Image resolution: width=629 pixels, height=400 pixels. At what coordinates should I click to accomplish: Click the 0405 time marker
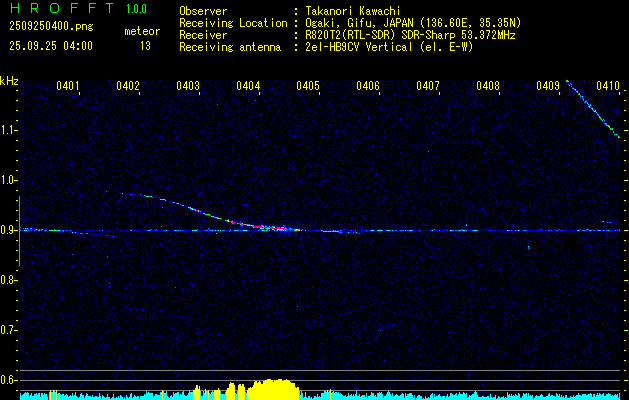[x=308, y=87]
